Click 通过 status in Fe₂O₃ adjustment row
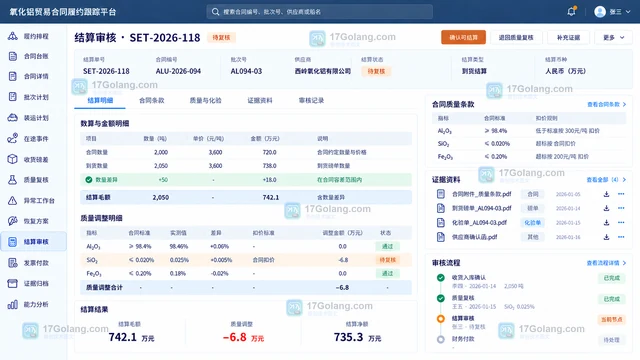640x360 pixels. [x=387, y=273]
